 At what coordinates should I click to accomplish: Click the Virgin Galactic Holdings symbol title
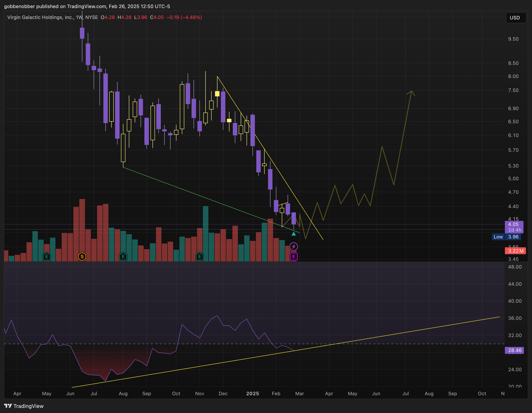[x=53, y=17]
